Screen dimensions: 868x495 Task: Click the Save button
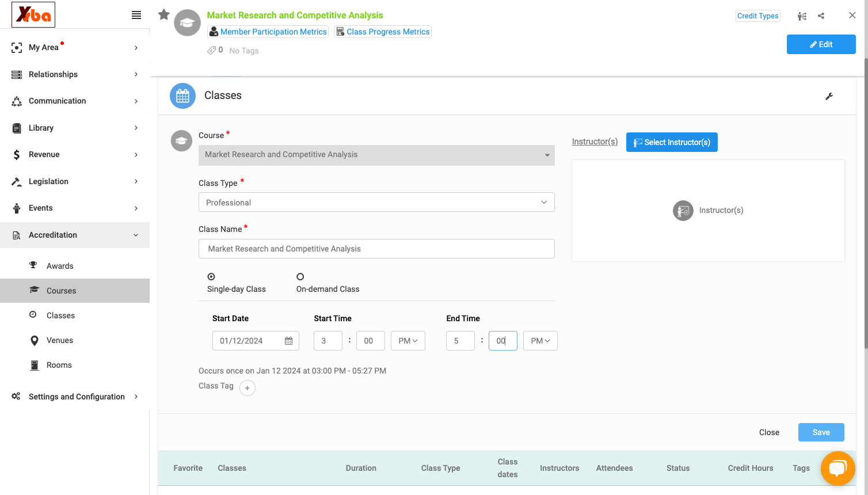(821, 432)
